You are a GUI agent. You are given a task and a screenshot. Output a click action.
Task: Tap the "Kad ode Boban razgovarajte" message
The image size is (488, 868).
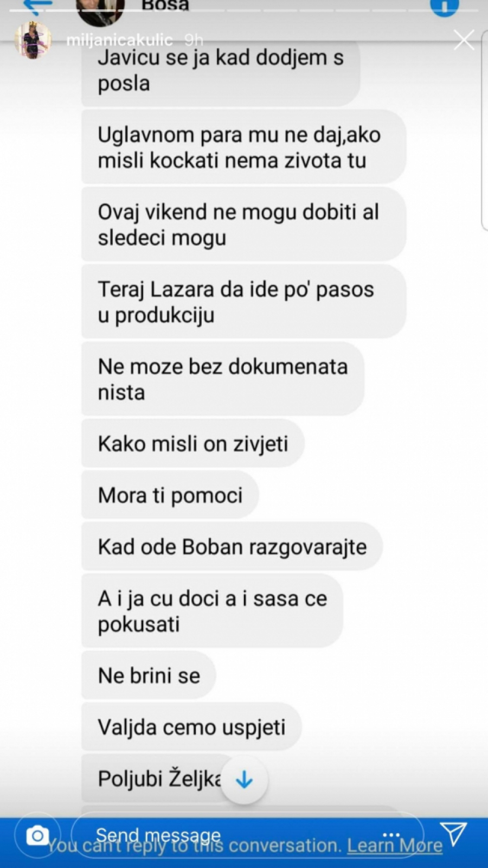(232, 547)
